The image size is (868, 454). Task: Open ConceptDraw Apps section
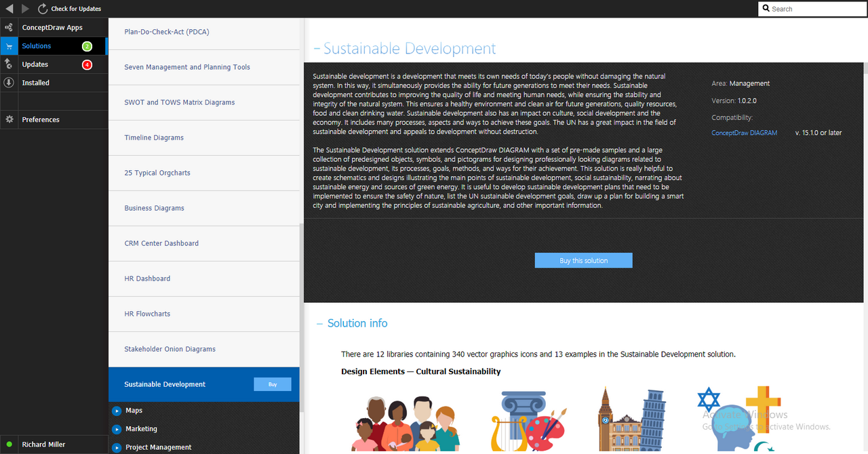point(54,28)
